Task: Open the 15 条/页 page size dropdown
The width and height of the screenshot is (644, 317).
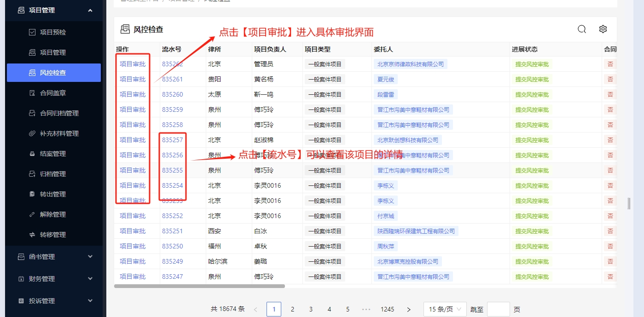Action: pos(445,309)
